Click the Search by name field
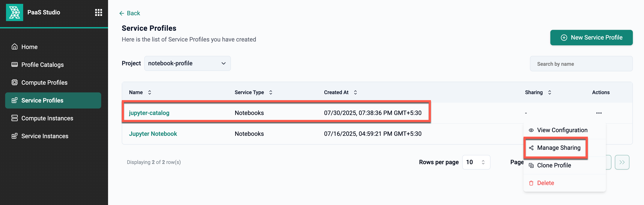This screenshot has height=205, width=644. [x=581, y=64]
